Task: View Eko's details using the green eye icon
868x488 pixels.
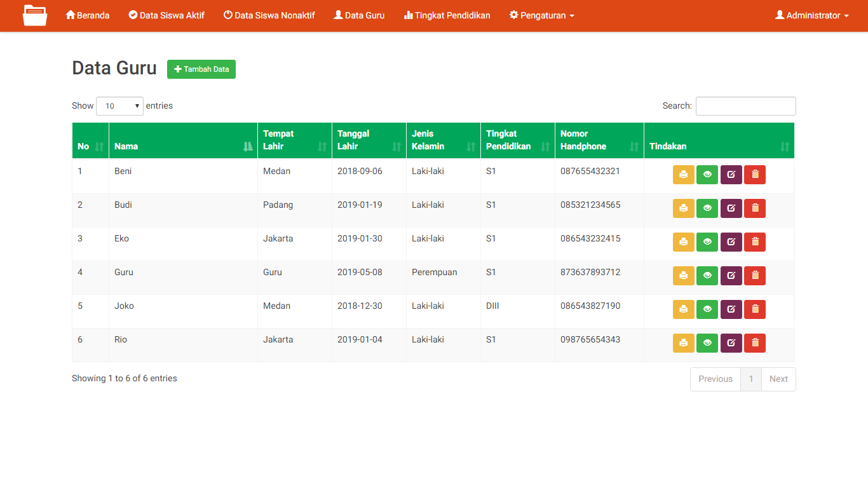Action: (707, 241)
